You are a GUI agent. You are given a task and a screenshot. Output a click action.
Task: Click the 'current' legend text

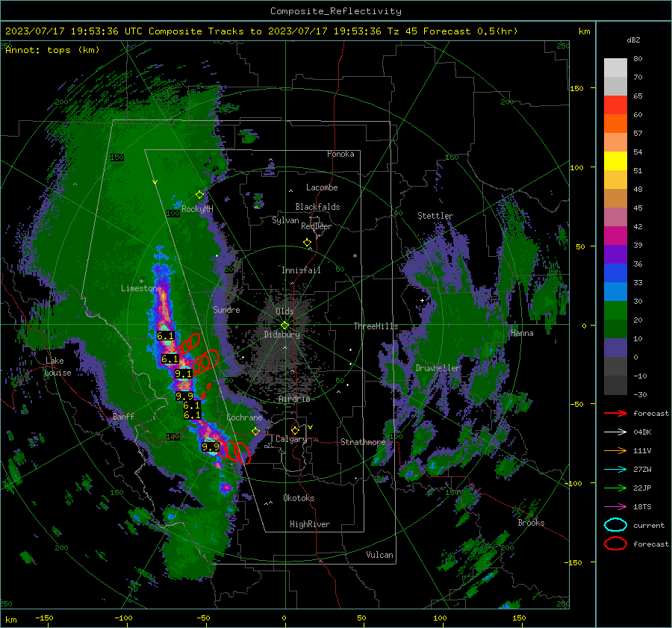648,525
